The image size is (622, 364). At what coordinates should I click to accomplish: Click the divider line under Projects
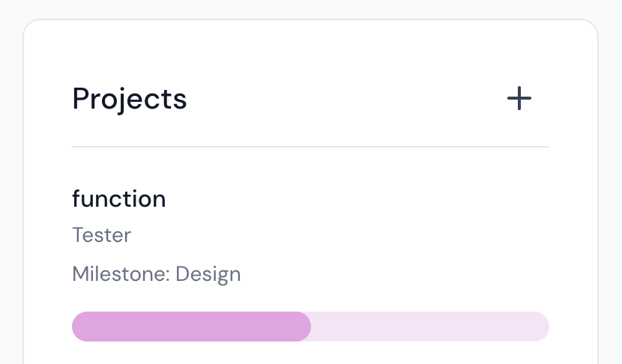pos(310,147)
